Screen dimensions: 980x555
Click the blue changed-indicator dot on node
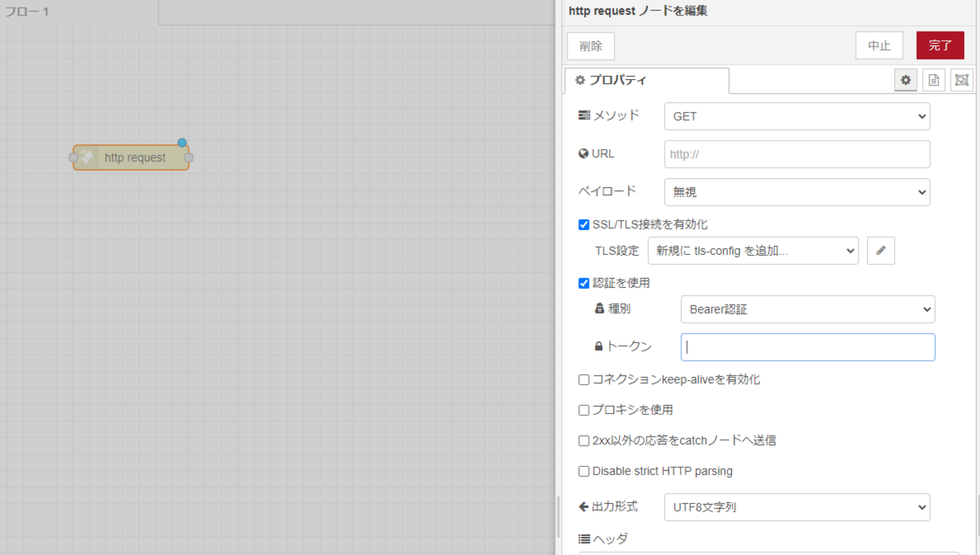(182, 143)
